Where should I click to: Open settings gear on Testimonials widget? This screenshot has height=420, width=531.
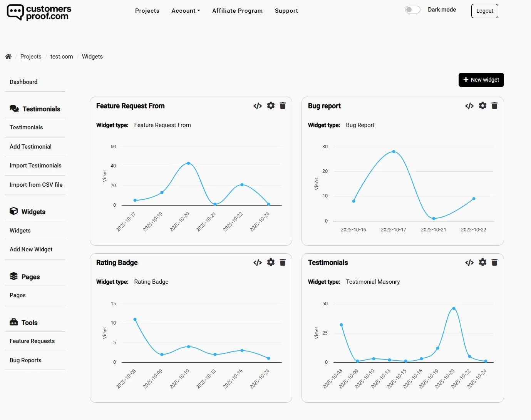point(482,262)
